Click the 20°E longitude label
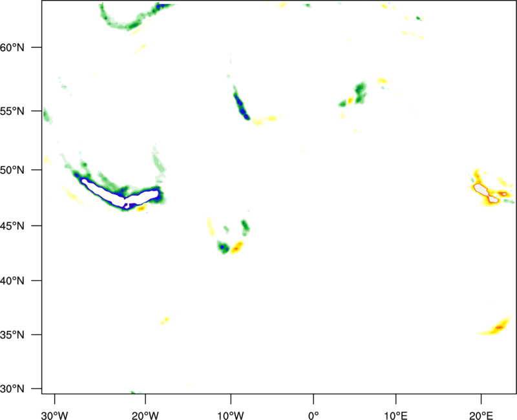Viewport: 517px width, 420px height. pyautogui.click(x=481, y=415)
